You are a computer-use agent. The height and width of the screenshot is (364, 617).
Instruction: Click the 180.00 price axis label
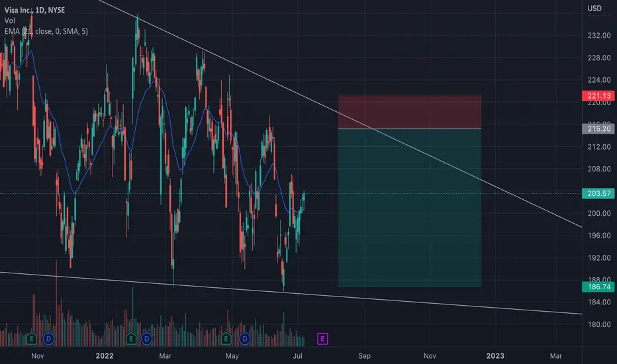coord(599,324)
